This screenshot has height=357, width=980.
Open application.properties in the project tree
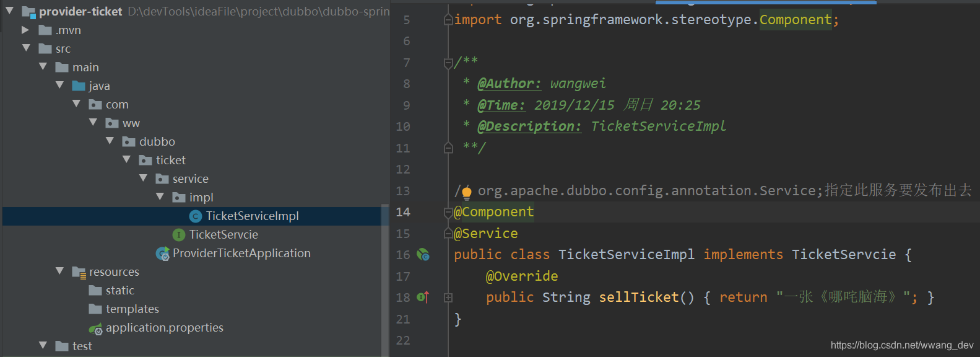tap(165, 327)
